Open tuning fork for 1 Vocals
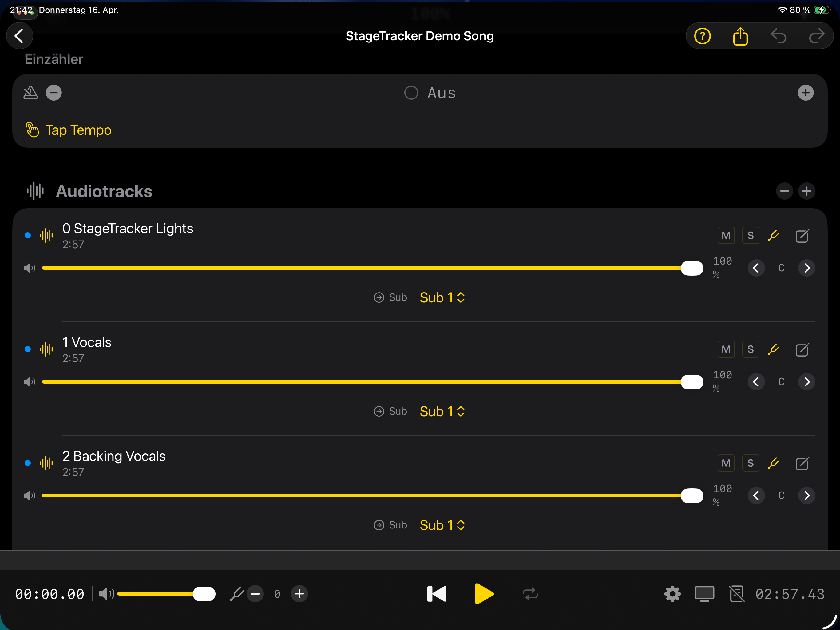 (774, 349)
